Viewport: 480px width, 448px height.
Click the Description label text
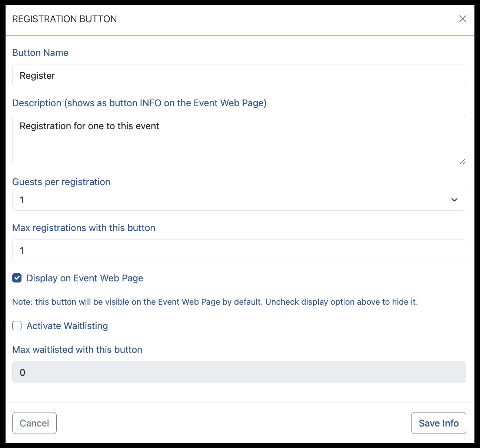click(140, 103)
